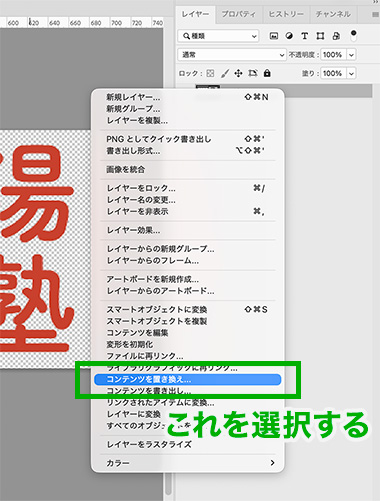Choose レイヤーからのフレーム...
Image resolution: width=380 pixels, height=501 pixels.
coord(188,260)
